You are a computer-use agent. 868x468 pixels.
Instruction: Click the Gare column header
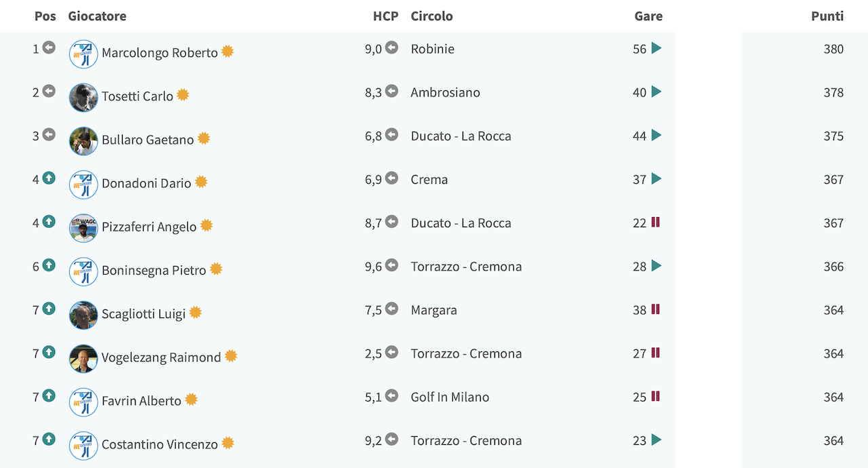coord(648,16)
